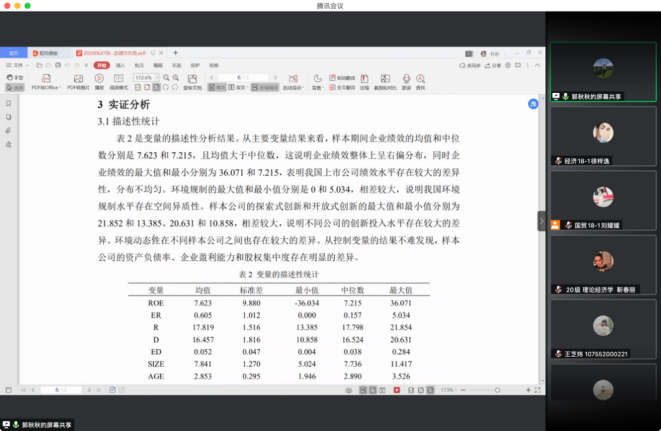The image size is (661, 431).
Task: Open the thumbnails panel in left sidebar
Action: click(8, 117)
